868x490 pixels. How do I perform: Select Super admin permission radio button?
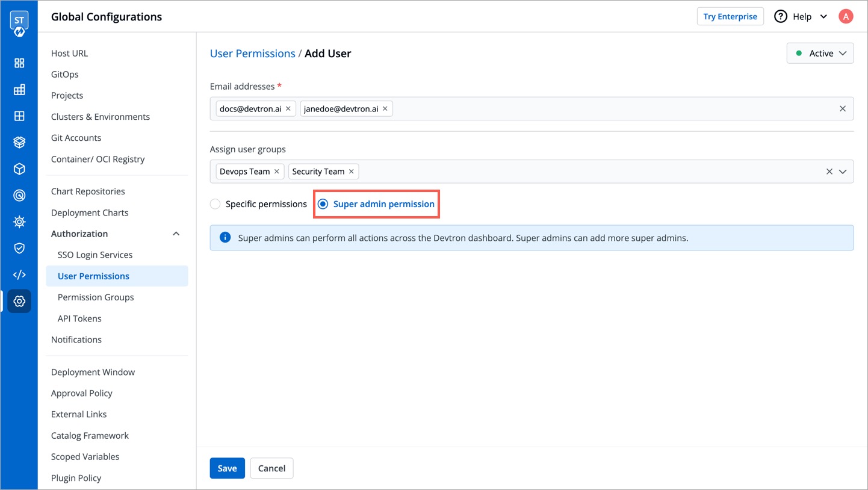[x=323, y=204]
